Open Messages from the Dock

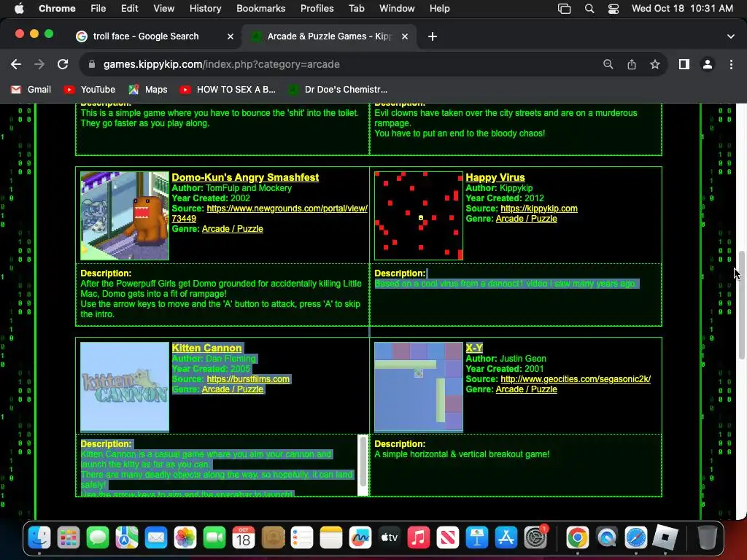[x=98, y=538]
